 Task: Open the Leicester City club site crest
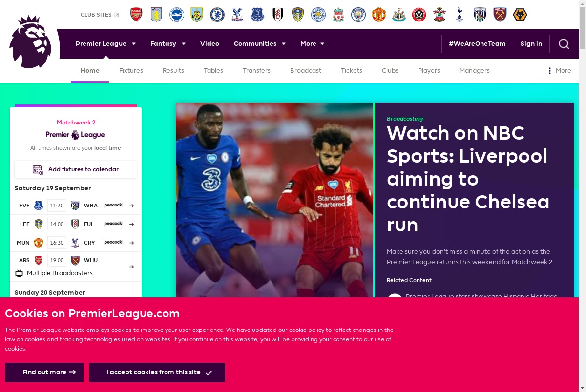318,15
